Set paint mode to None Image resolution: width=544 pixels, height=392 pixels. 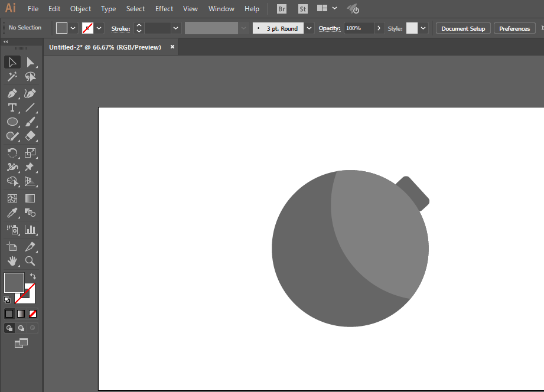point(32,314)
